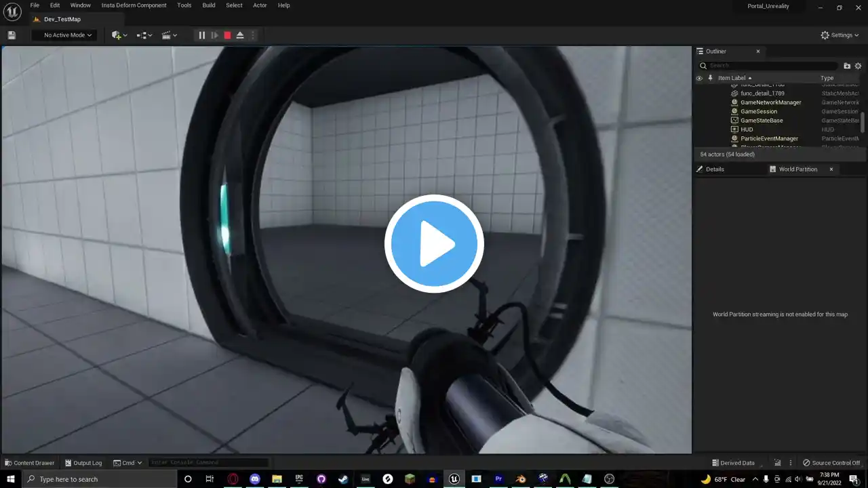Open Blender from the taskbar
The height and width of the screenshot is (488, 868).
tap(520, 479)
